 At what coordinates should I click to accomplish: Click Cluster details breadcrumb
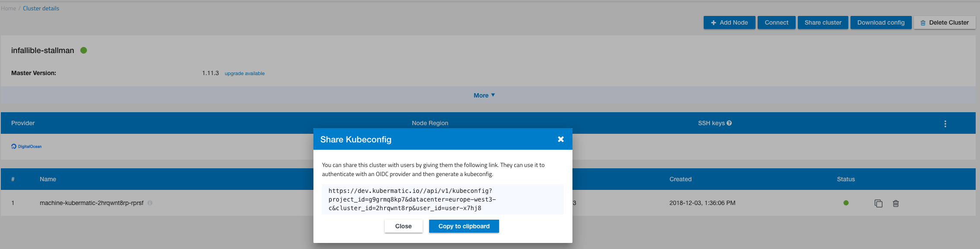pos(41,8)
